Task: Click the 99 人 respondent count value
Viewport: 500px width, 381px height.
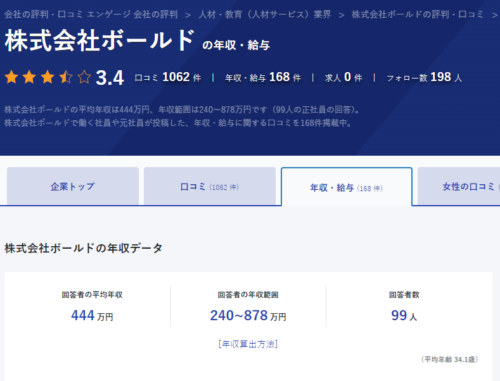Action: [404, 315]
